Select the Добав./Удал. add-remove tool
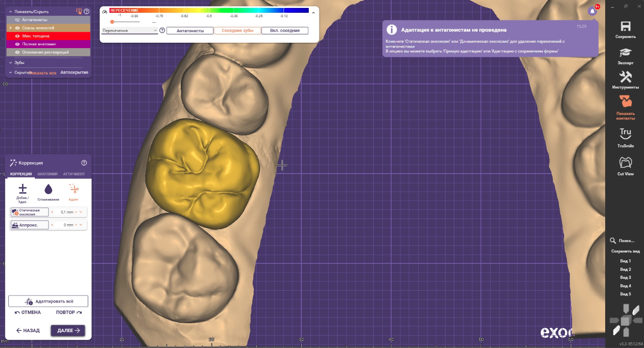The width and height of the screenshot is (644, 348). (22, 189)
